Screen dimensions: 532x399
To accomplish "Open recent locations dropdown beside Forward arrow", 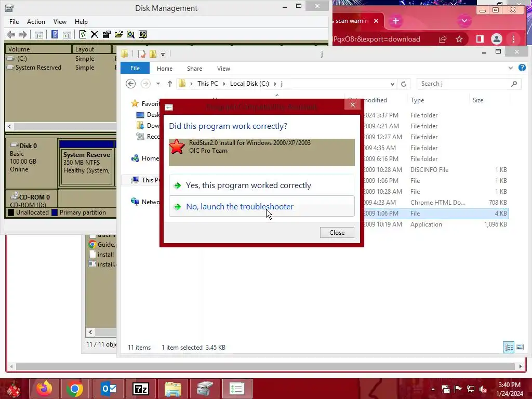I will pyautogui.click(x=158, y=84).
